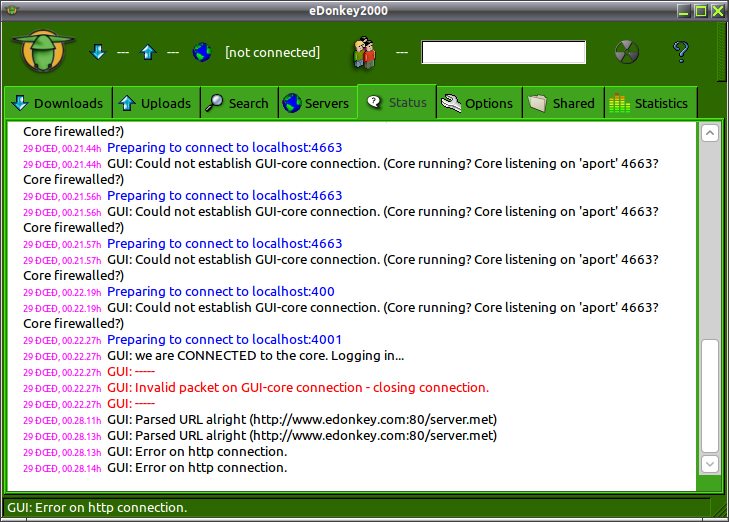
Task: Minimize the eDonkey2000 window
Action: click(x=683, y=11)
